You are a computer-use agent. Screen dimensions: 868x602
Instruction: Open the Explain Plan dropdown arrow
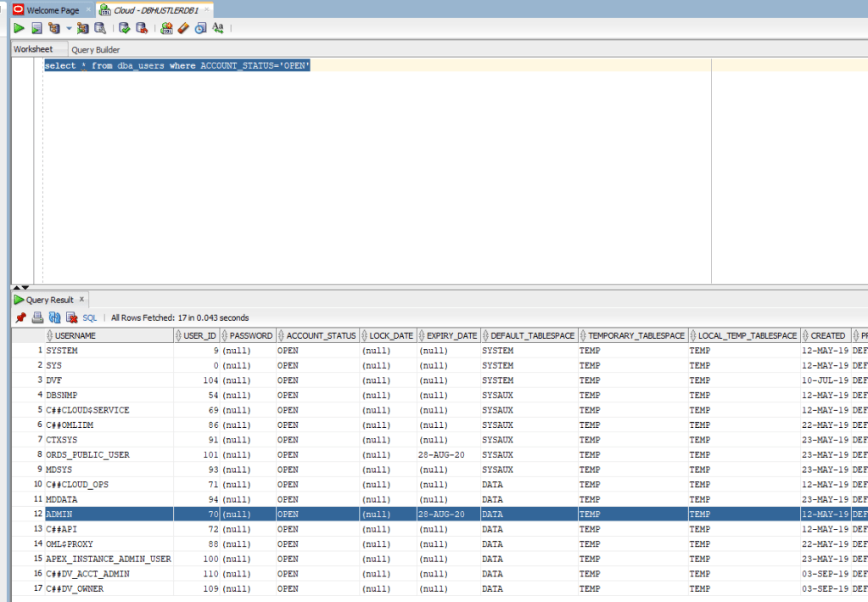[x=69, y=28]
